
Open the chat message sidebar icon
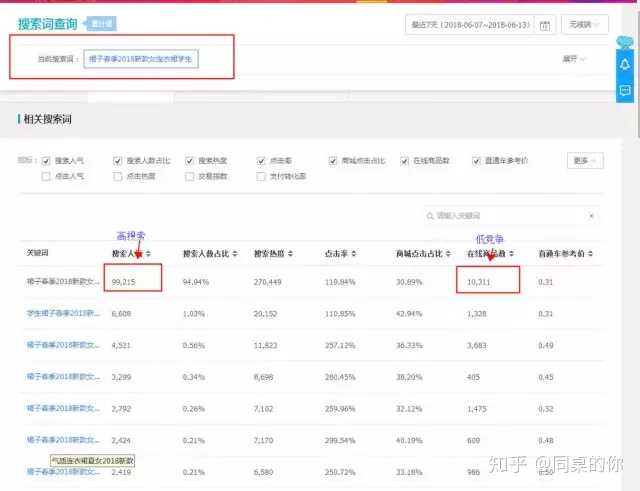pyautogui.click(x=625, y=90)
